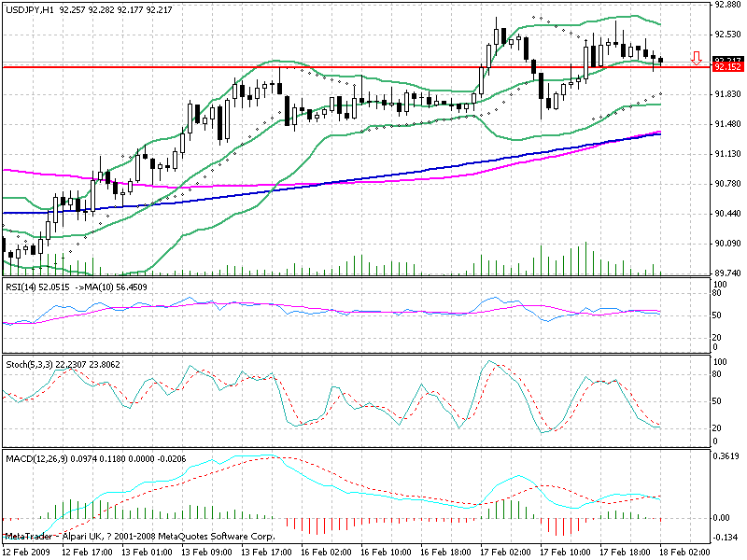
Task: Click the 20 level on Stoch scale
Action: point(717,428)
